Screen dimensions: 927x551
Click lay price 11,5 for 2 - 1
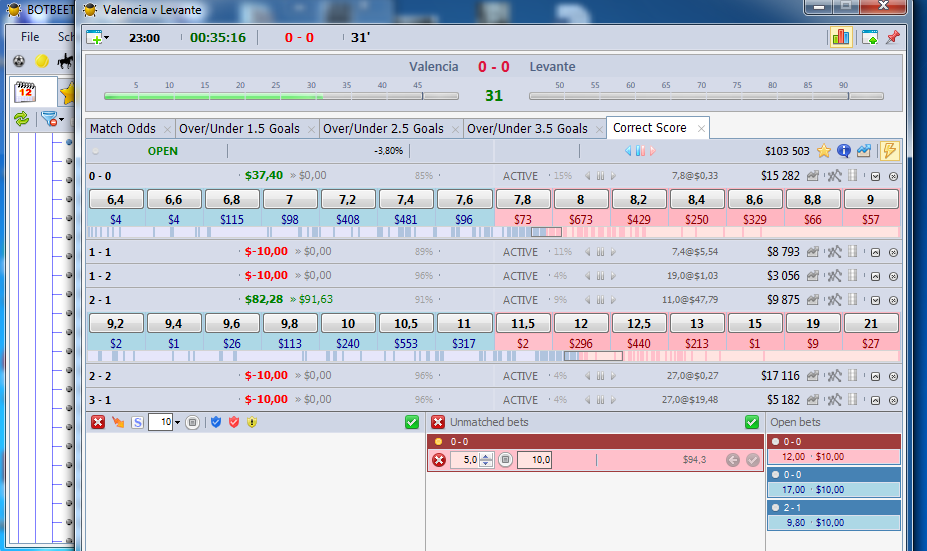pyautogui.click(x=523, y=324)
